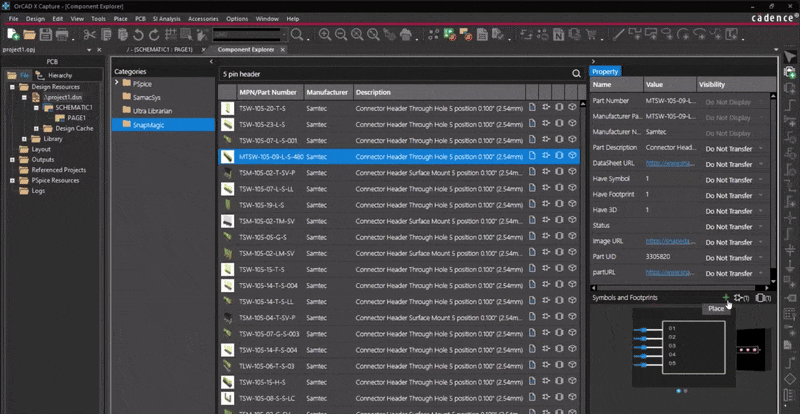Image resolution: width=800 pixels, height=414 pixels.
Task: Click the search magnifier in component search box
Action: coord(577,74)
